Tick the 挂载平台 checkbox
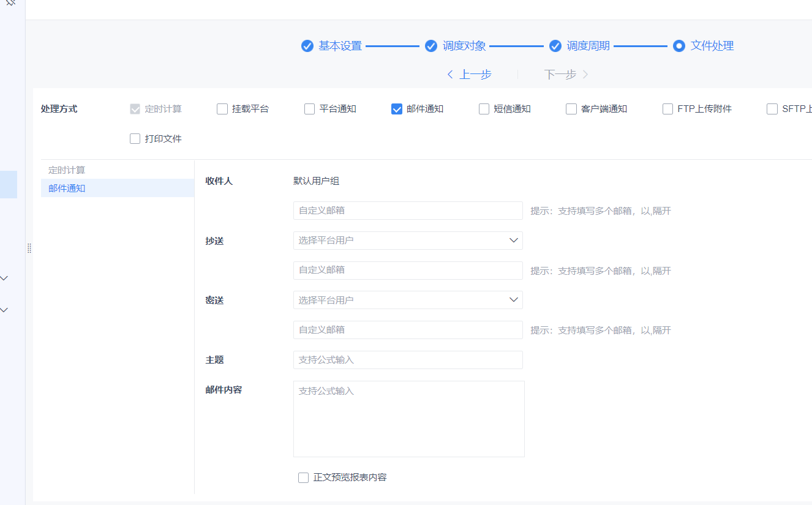 pyautogui.click(x=222, y=109)
